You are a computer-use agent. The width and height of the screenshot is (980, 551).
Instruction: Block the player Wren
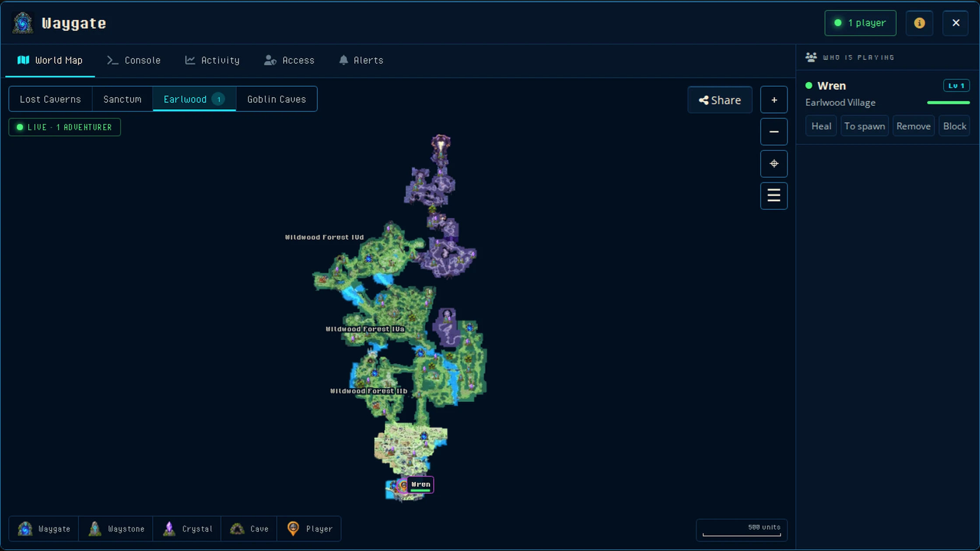click(x=955, y=126)
